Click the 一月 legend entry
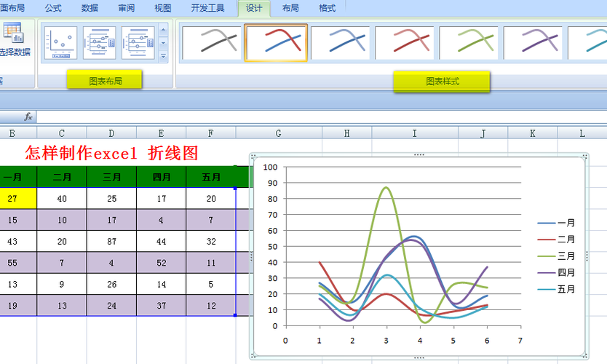Viewport: 607px width, 364px height. coord(556,223)
